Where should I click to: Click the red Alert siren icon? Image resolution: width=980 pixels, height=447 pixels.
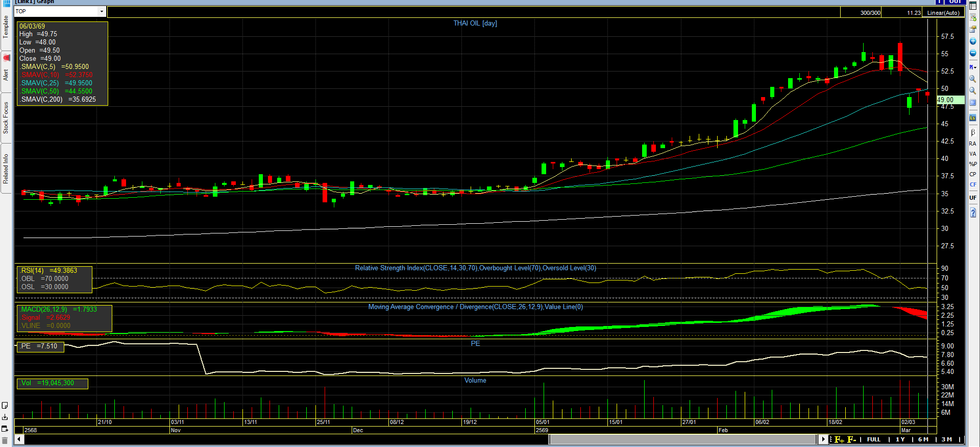7,58
